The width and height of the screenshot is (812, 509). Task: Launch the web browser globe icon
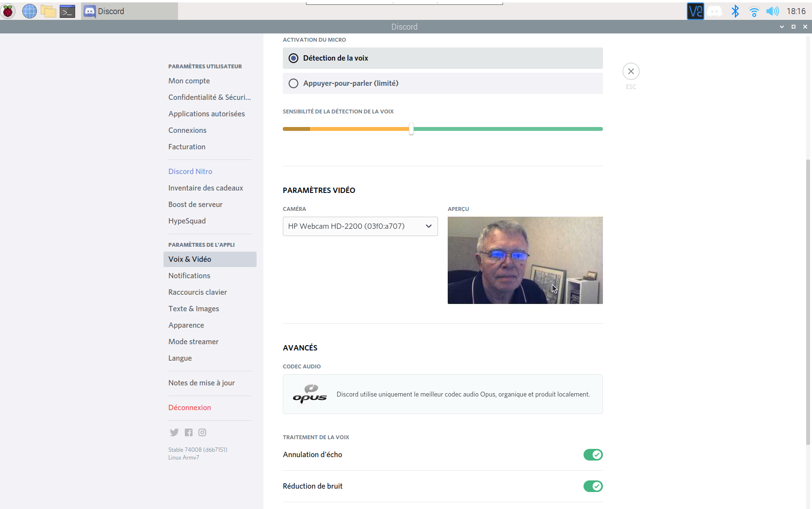click(29, 11)
